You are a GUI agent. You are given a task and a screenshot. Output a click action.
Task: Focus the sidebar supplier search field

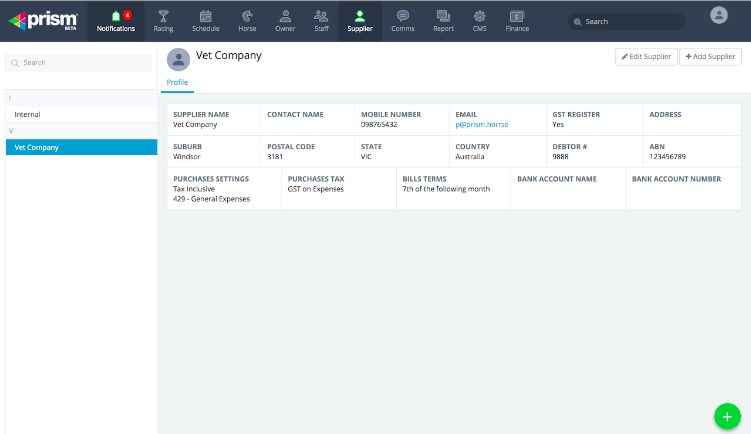(x=80, y=63)
